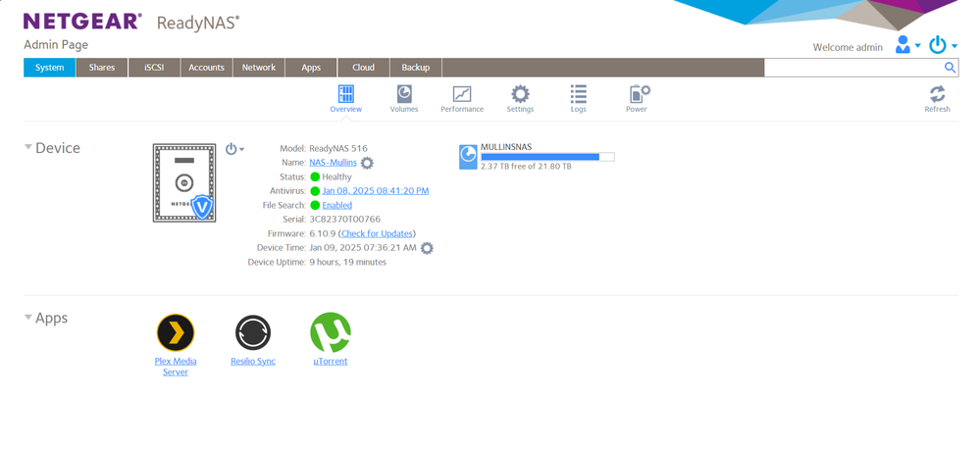Click the NAS-Mullins name link

(x=334, y=163)
